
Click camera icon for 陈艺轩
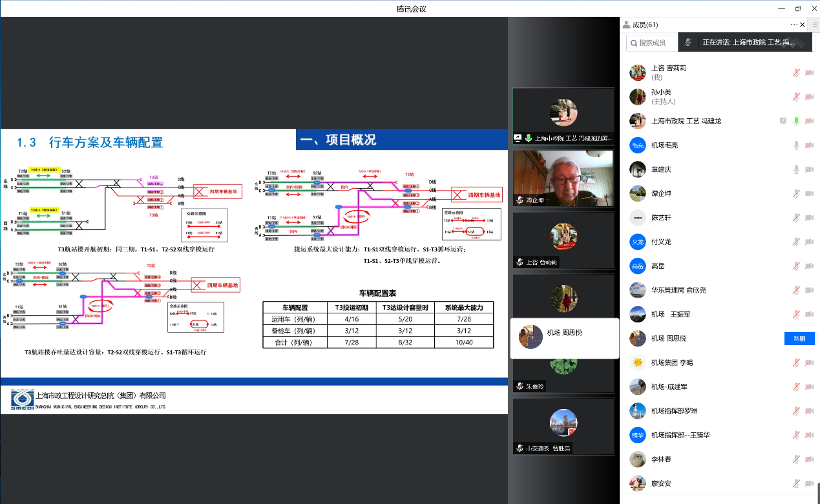point(808,218)
